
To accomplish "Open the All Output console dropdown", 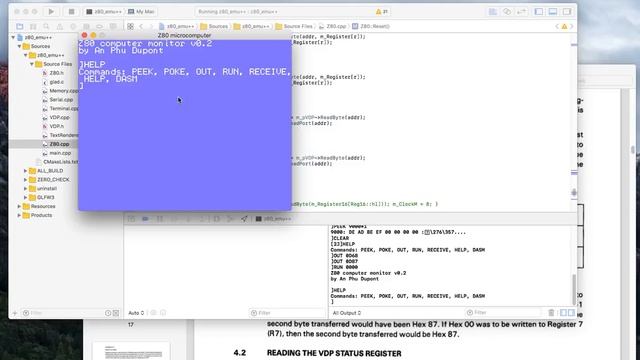I will tap(347, 313).
